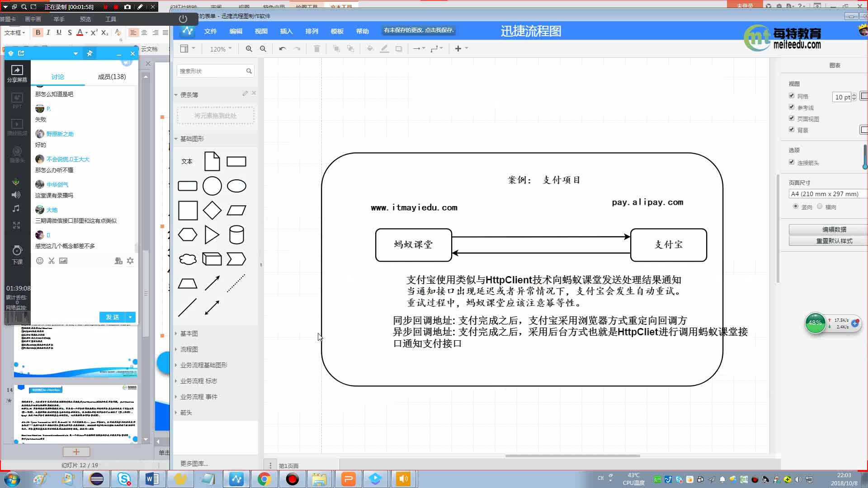Expand the 基本图 shape category

[x=189, y=333]
